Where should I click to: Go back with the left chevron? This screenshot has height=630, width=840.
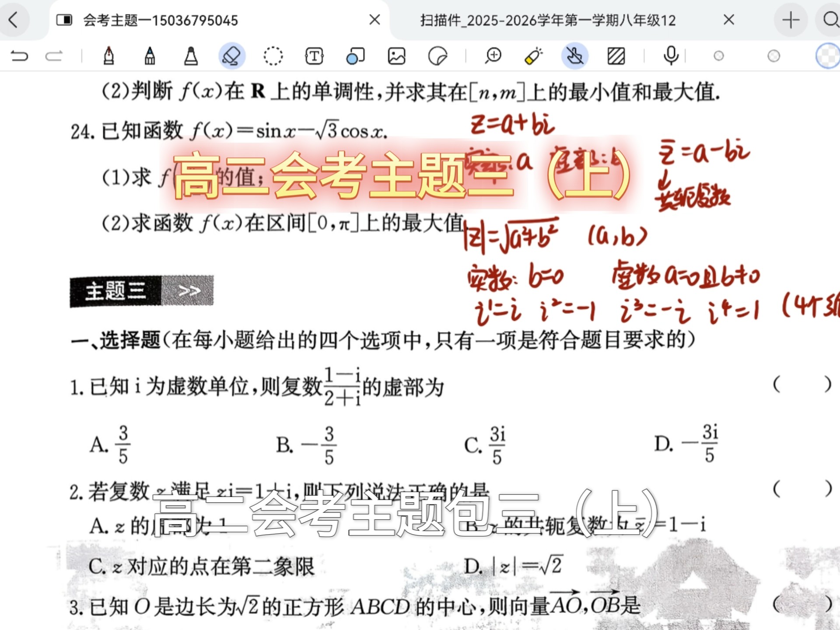pyautogui.click(x=13, y=20)
